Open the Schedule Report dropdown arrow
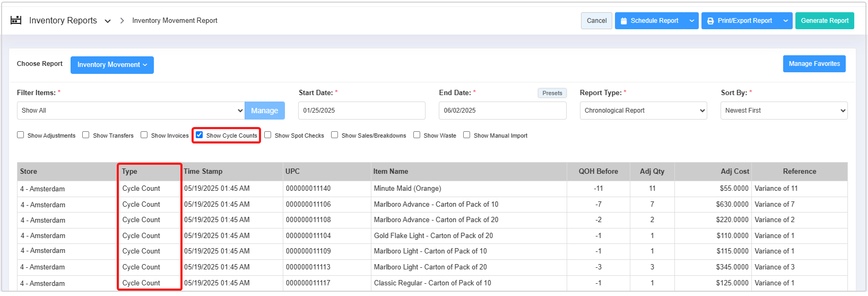This screenshot has height=296, width=868. [x=691, y=21]
